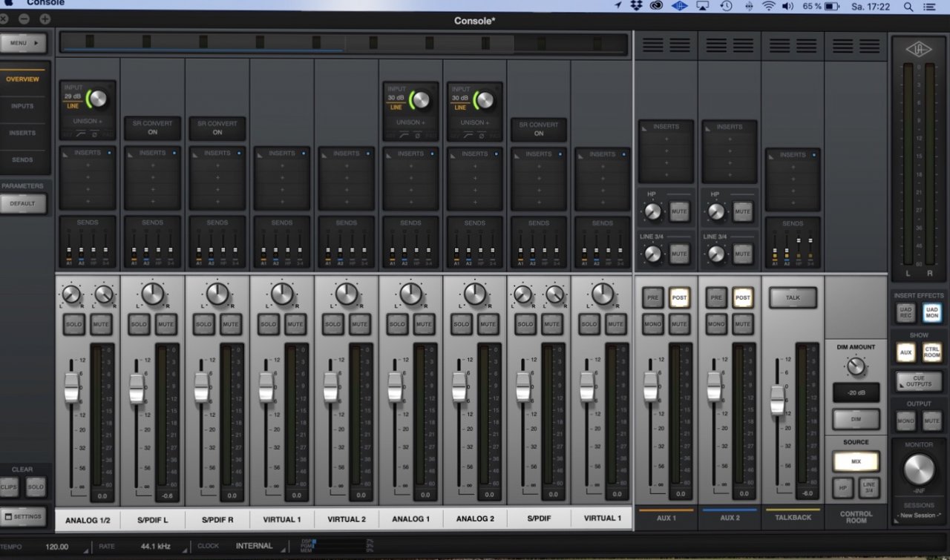The width and height of the screenshot is (950, 560).
Task: Toggle SR CONVERT on S/PDIF L
Action: (152, 128)
